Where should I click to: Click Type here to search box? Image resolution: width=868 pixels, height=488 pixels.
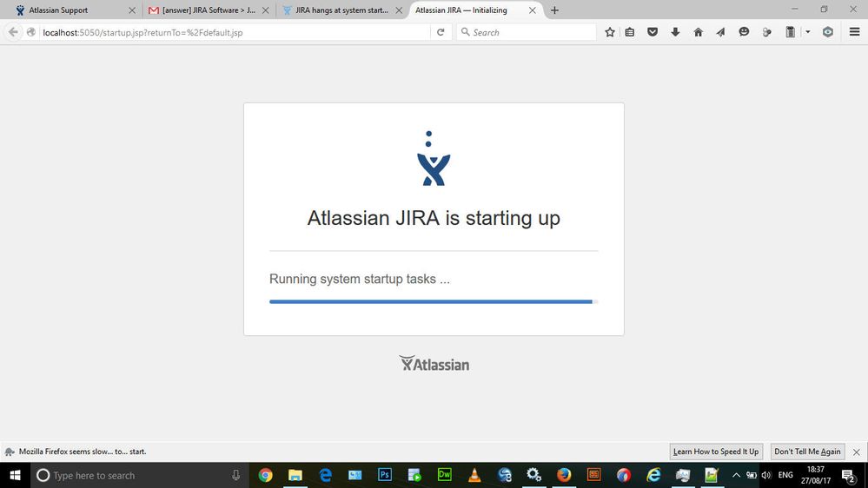tap(138, 475)
